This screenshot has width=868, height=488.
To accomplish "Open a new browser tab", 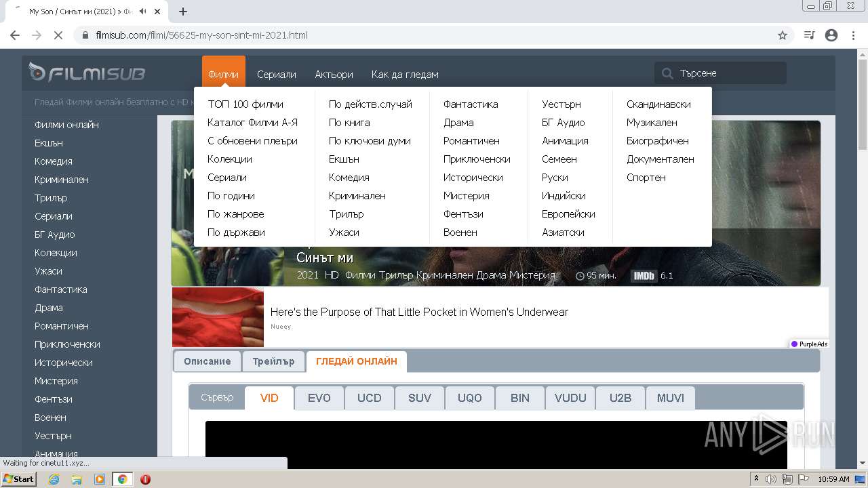I will click(x=183, y=12).
